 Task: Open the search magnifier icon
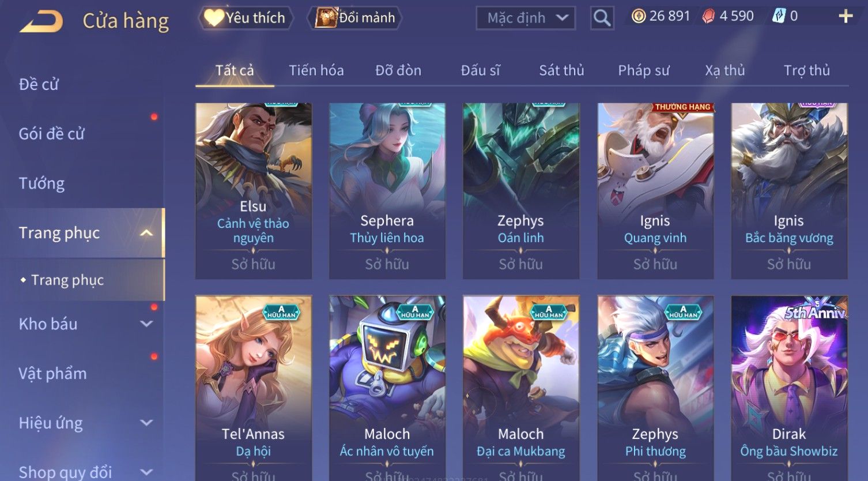[602, 18]
